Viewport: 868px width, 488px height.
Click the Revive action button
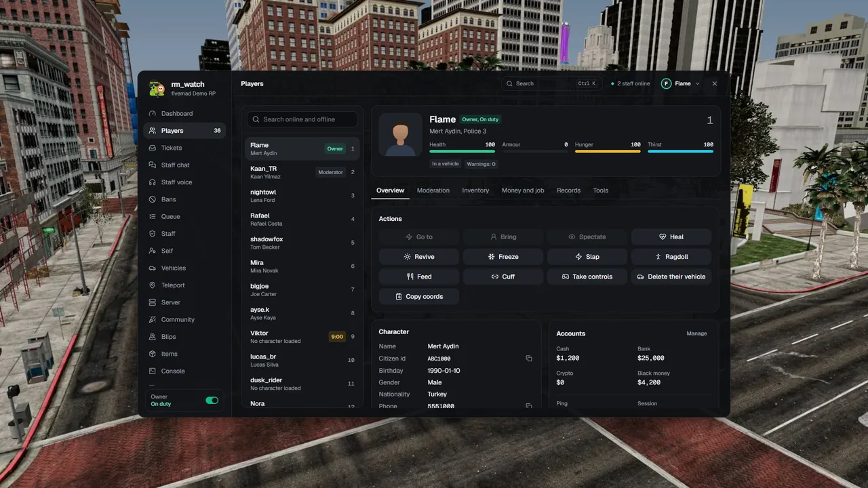coord(419,257)
